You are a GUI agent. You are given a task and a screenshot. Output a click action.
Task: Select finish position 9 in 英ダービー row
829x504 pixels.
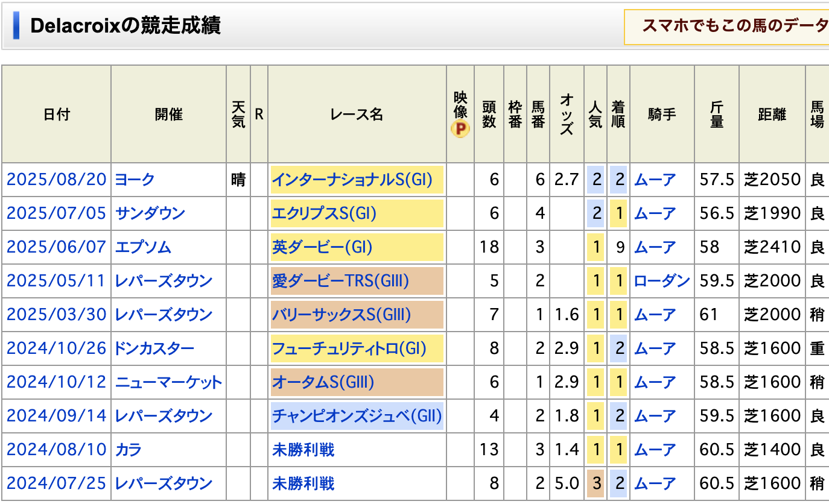[618, 247]
